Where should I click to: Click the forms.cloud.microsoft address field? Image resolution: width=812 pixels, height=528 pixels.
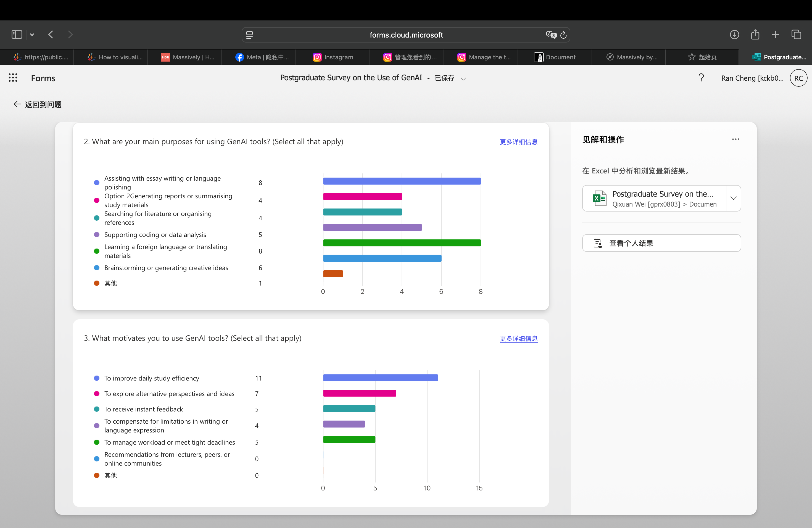click(406, 35)
